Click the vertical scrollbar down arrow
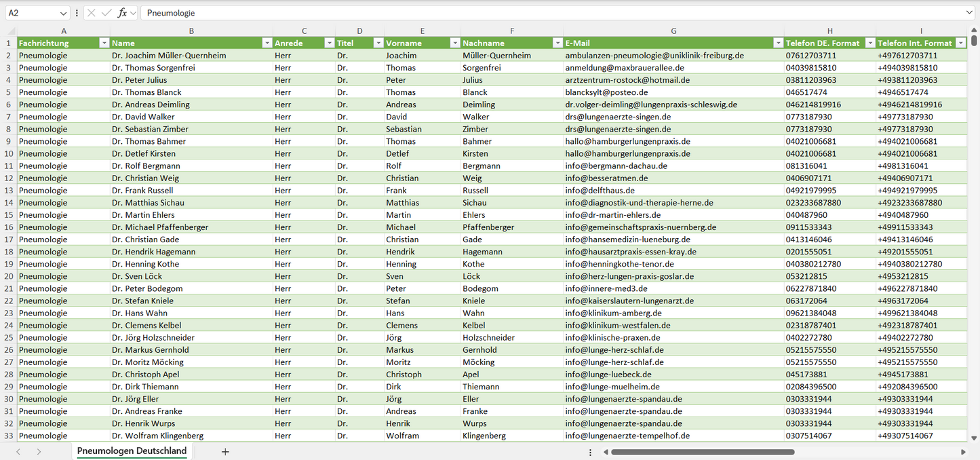The width and height of the screenshot is (980, 460). 975,438
